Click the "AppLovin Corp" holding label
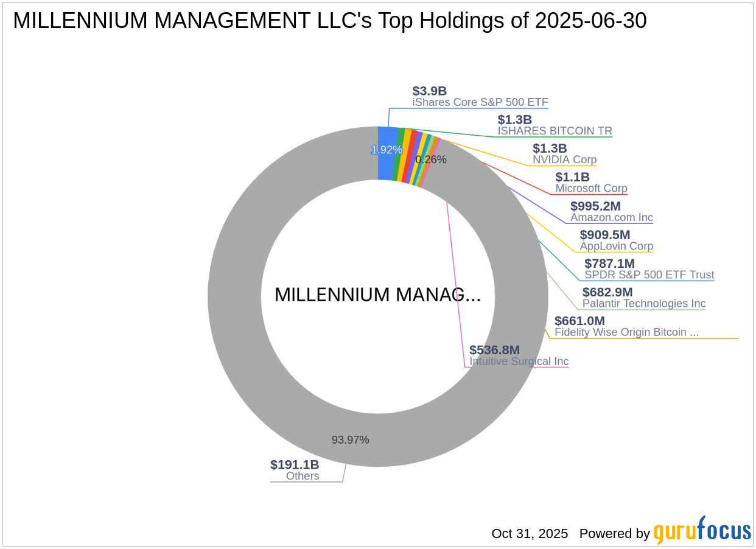Viewport: 756px width, 549px height. tap(617, 246)
